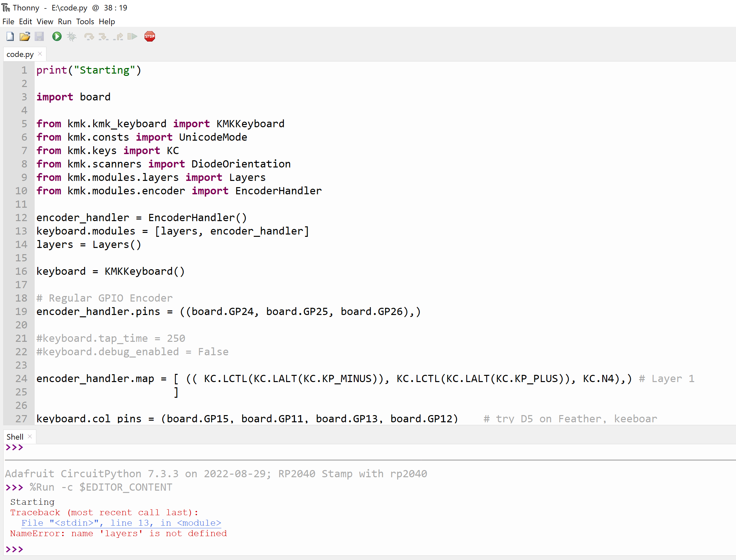This screenshot has width=736, height=560.
Task: Open an existing file
Action: coord(25,37)
